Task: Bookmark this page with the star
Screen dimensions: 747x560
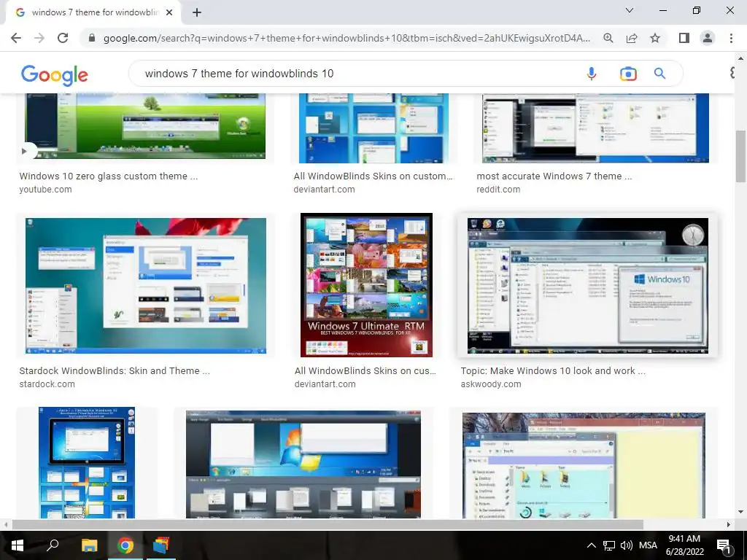Action: click(655, 38)
